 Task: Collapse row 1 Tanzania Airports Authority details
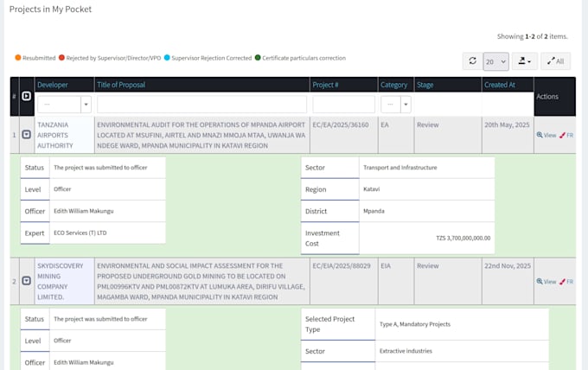(26, 134)
